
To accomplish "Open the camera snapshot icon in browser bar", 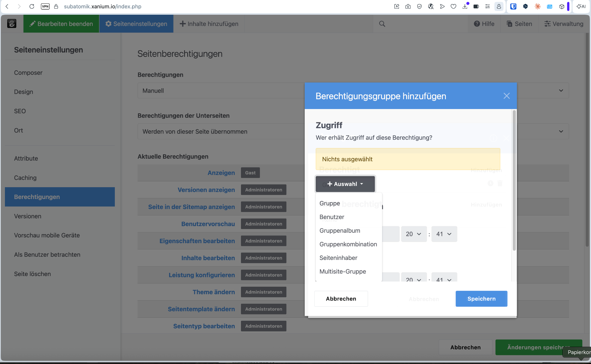I will 408,6.
